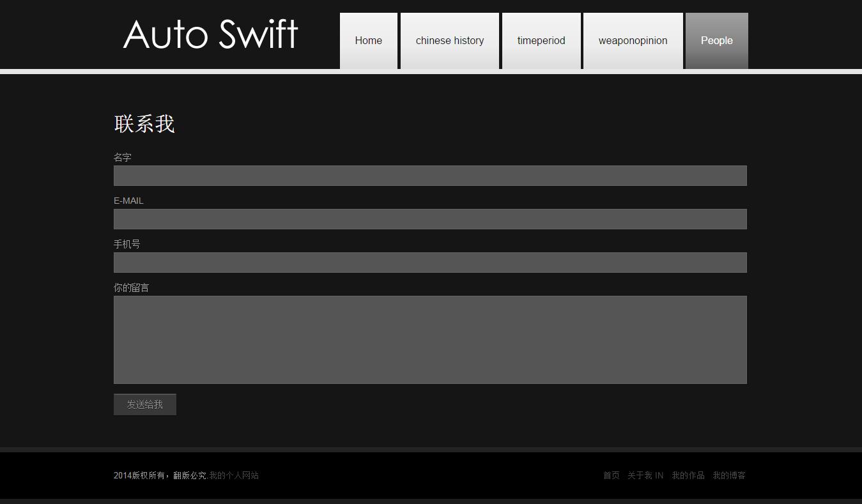Switch to the People tab
The height and width of the screenshot is (504, 862).
pyautogui.click(x=716, y=41)
